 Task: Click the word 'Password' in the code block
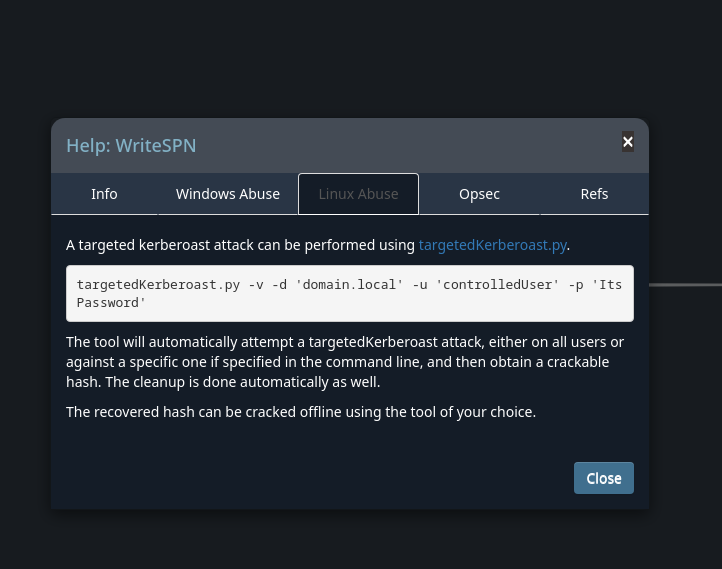point(110,302)
